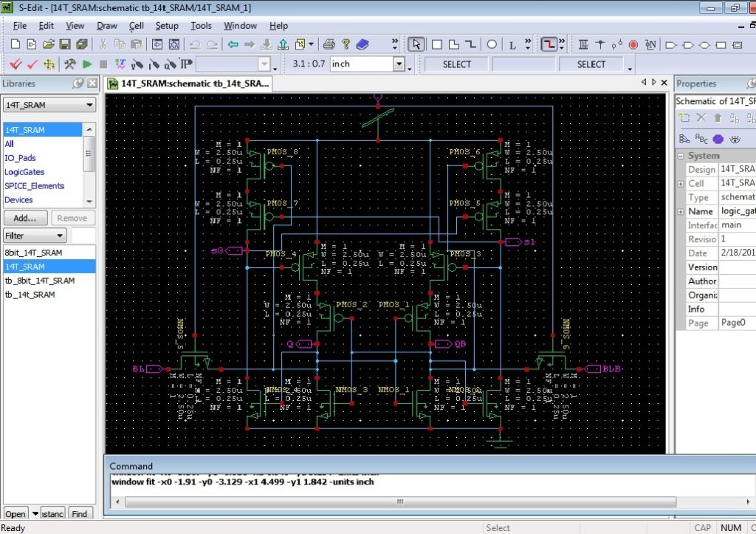This screenshot has width=756, height=534.
Task: Click the Add... library button
Action: coord(25,218)
